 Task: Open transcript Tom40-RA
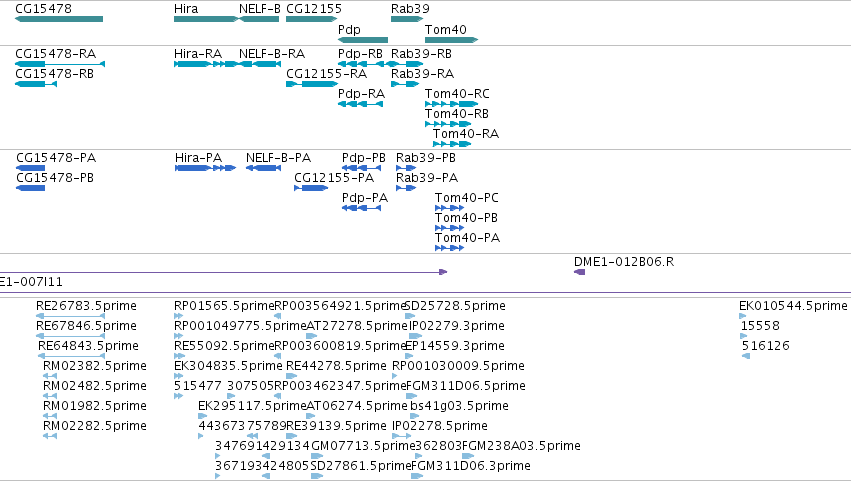pos(466,134)
